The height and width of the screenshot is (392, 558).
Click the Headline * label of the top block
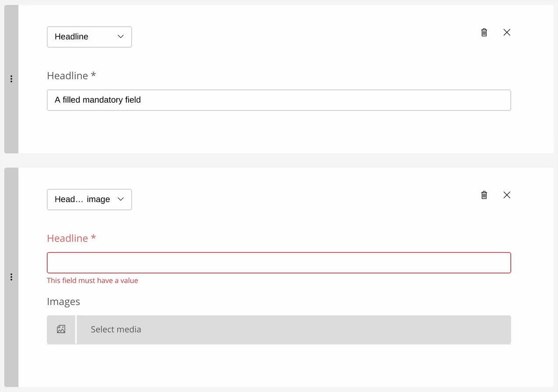point(71,76)
